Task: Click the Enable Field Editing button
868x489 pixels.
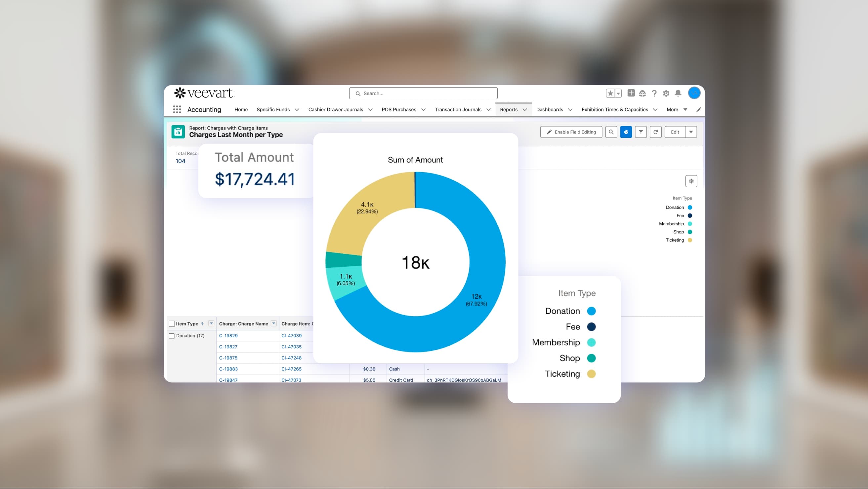Action: pos(571,132)
